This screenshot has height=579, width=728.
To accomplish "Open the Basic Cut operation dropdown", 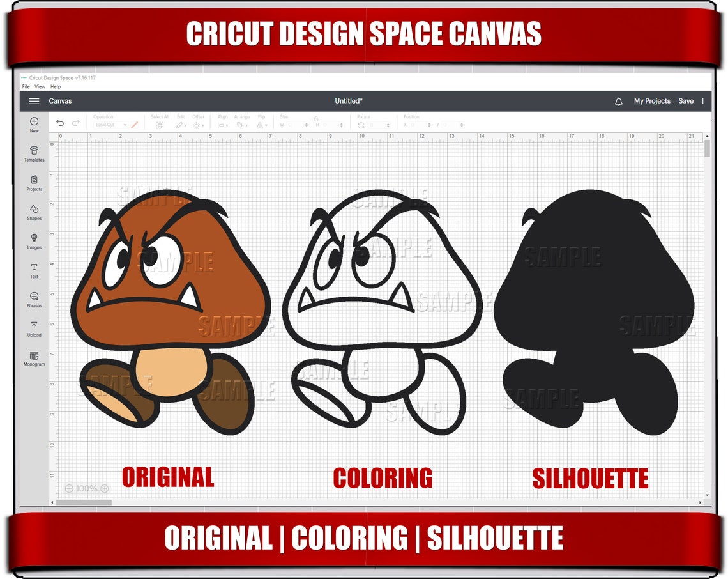I will (110, 125).
